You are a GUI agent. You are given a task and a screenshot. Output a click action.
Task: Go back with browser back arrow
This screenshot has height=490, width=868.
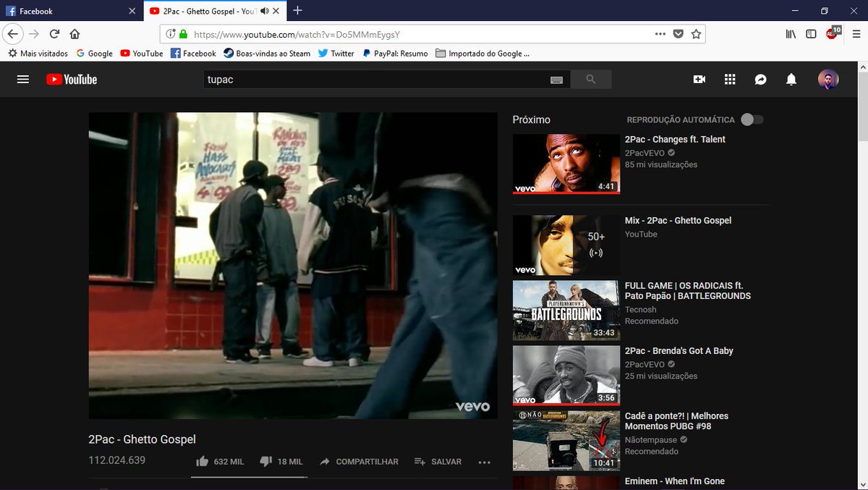12,34
